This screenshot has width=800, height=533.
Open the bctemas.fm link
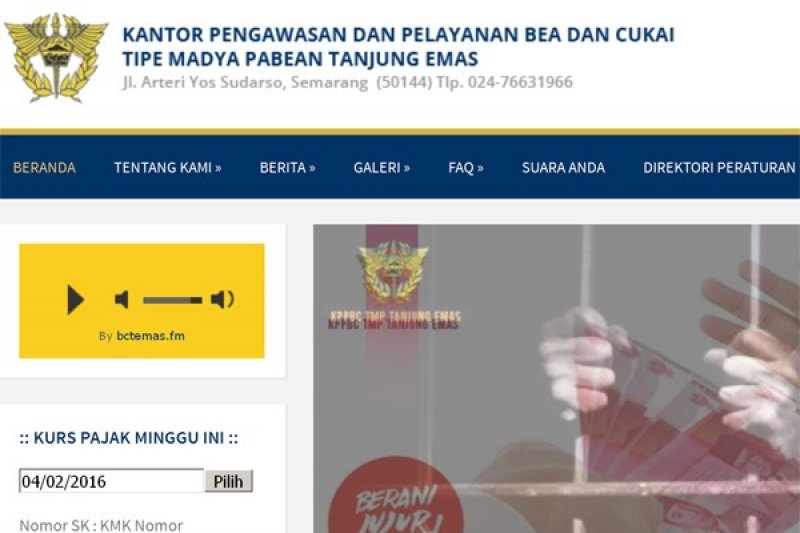click(x=151, y=336)
